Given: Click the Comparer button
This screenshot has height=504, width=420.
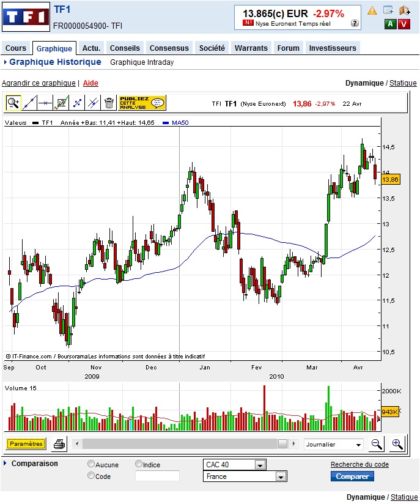Looking at the screenshot, I should [352, 476].
